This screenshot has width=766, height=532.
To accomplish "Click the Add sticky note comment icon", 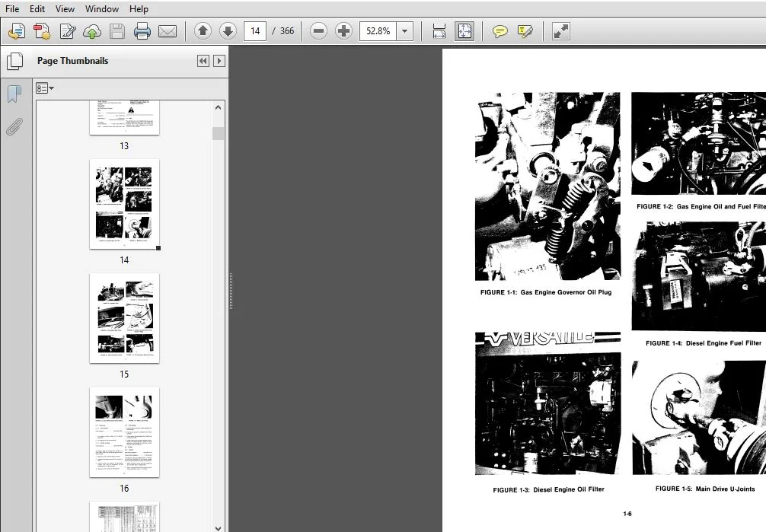I will [x=499, y=31].
